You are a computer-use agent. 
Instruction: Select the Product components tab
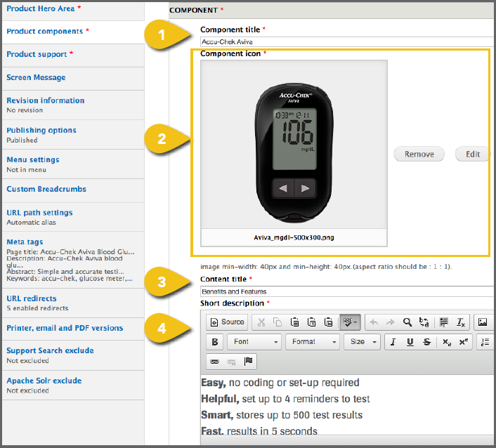click(x=73, y=32)
